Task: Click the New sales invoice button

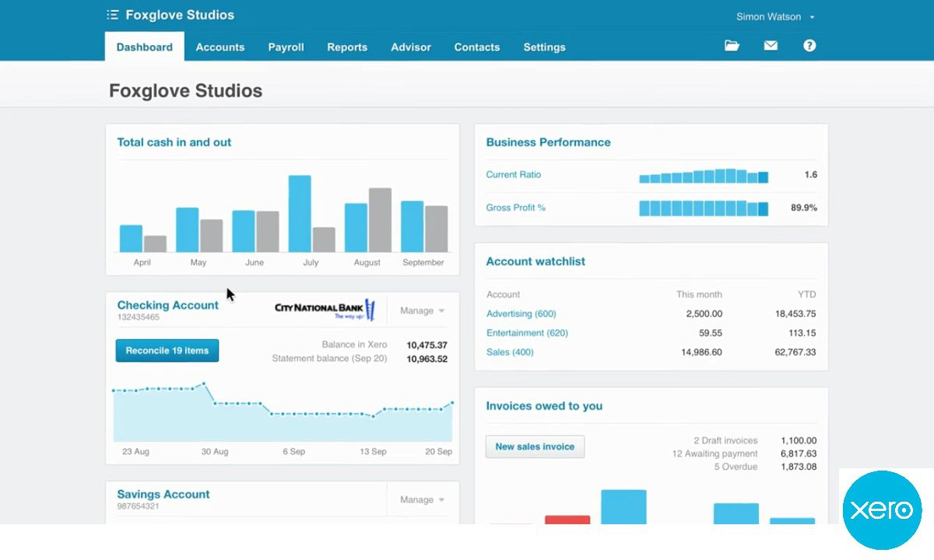Action: click(535, 446)
